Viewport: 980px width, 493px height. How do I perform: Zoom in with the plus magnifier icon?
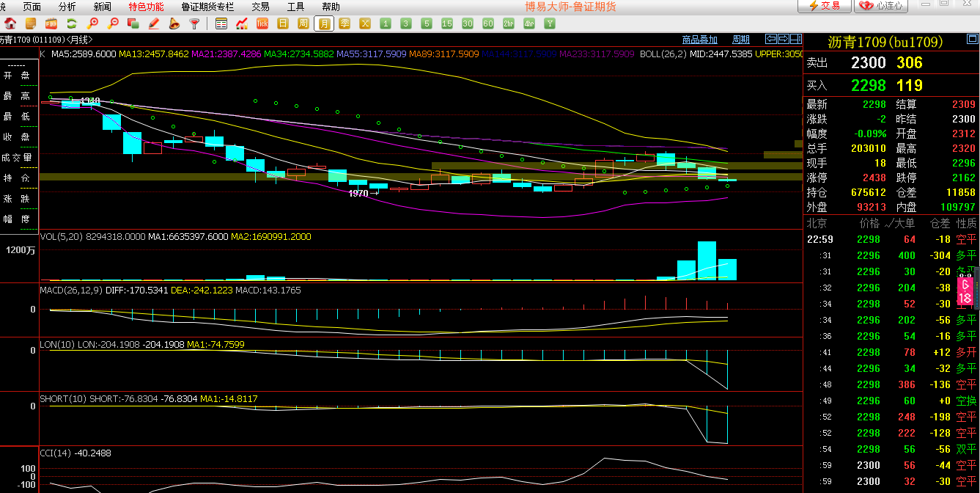92,23
